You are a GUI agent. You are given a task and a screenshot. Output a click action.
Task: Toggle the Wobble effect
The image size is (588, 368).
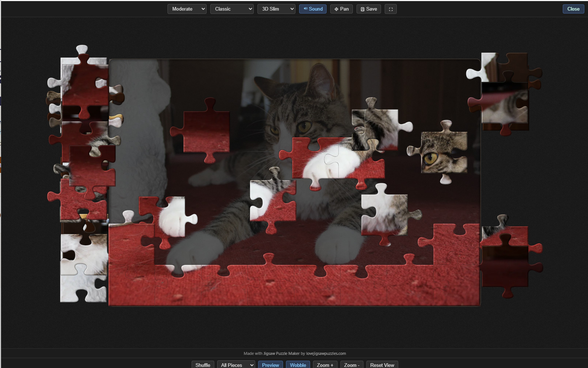[298, 365]
